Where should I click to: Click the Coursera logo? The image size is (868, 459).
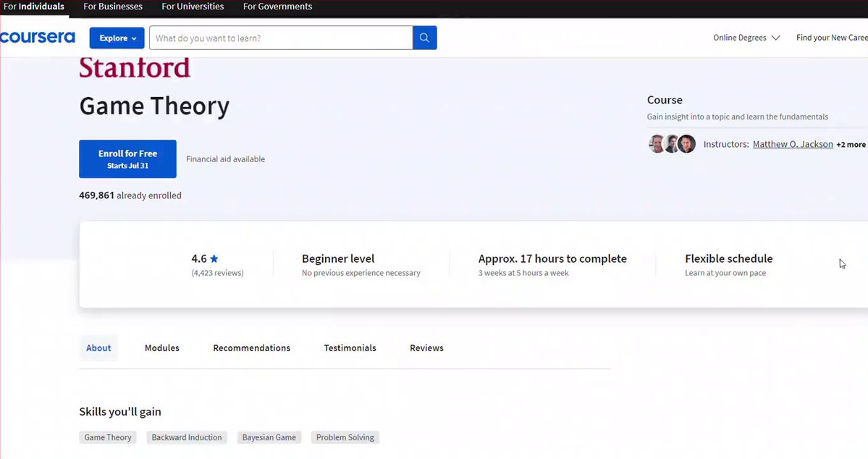(x=38, y=38)
